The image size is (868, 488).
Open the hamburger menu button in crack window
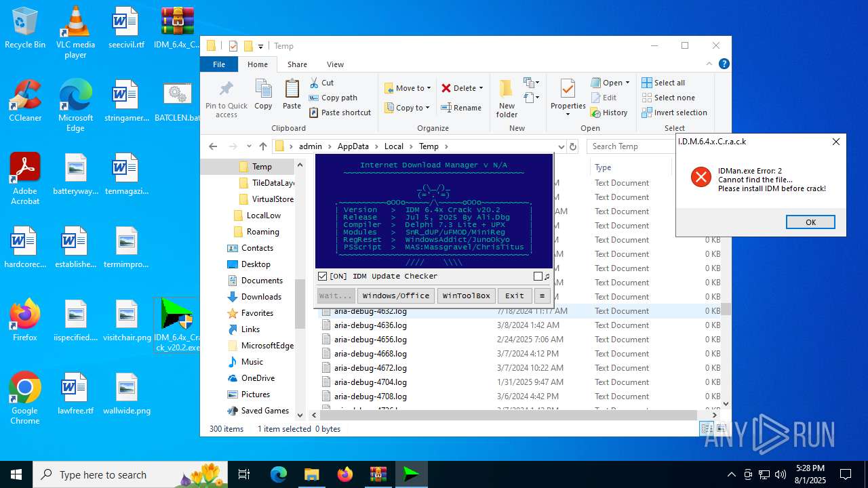tap(541, 296)
